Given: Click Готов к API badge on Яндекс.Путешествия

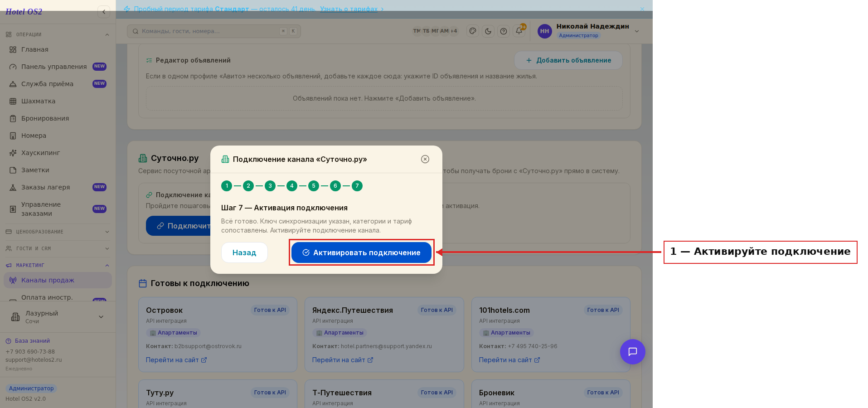Looking at the screenshot, I should point(437,310).
